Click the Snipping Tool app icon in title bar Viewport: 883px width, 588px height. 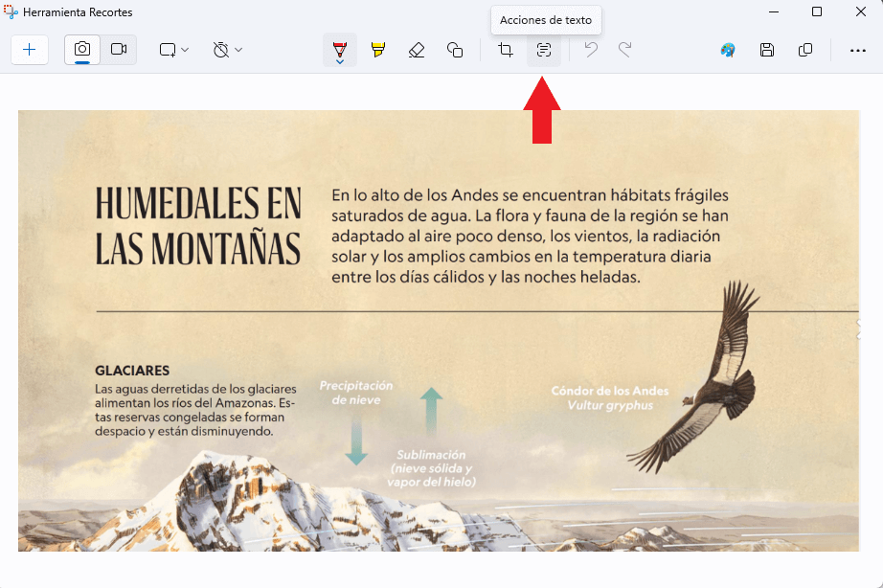click(11, 11)
